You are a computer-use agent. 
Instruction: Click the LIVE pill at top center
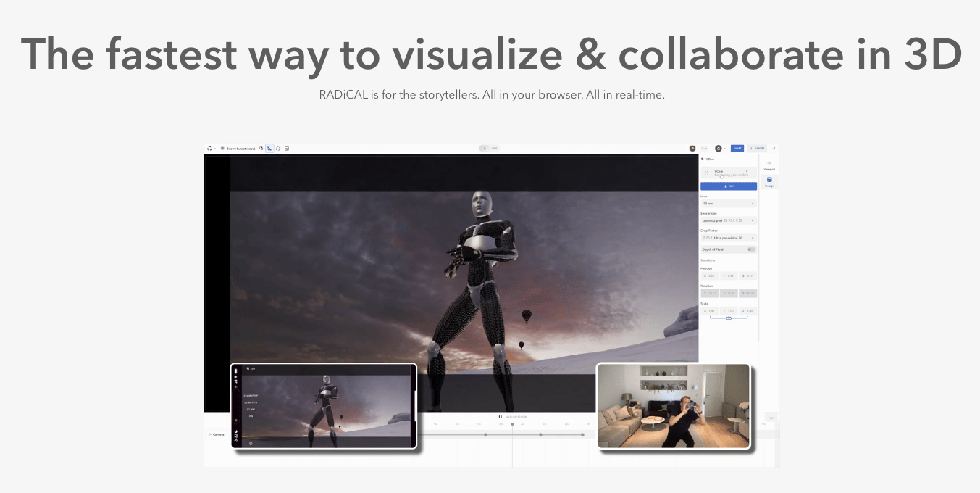(x=490, y=148)
